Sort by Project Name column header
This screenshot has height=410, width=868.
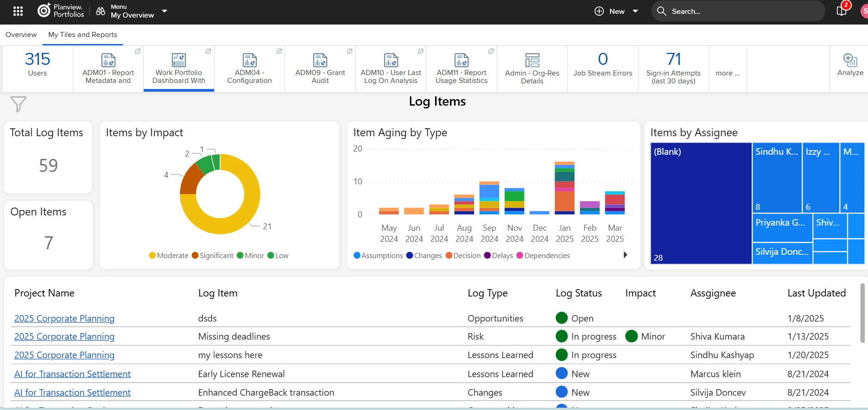[44, 293]
